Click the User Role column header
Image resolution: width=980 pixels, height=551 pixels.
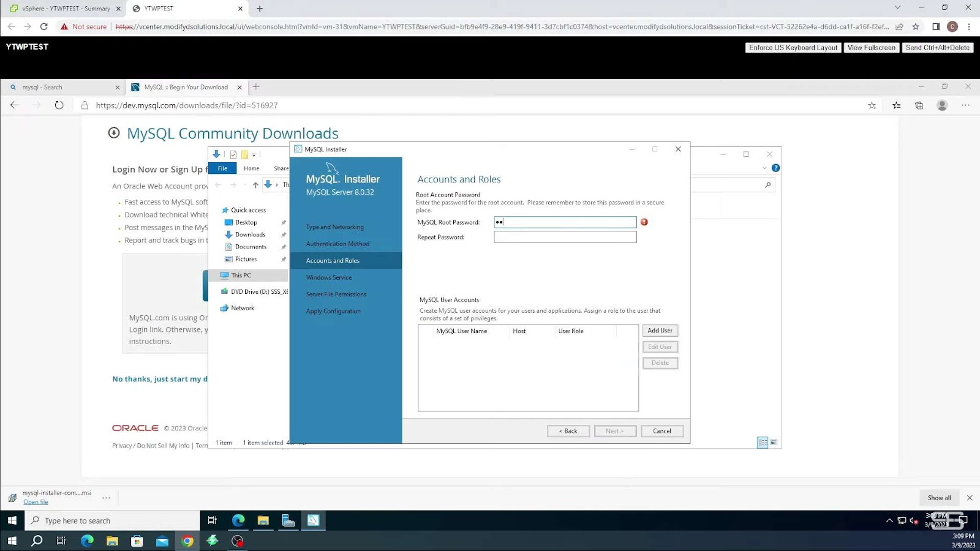click(571, 331)
